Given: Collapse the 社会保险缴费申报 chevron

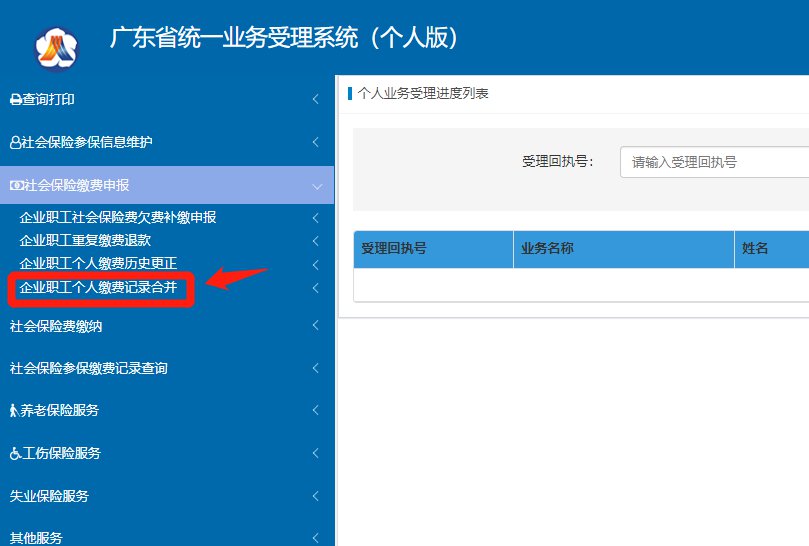Looking at the screenshot, I should tap(317, 186).
